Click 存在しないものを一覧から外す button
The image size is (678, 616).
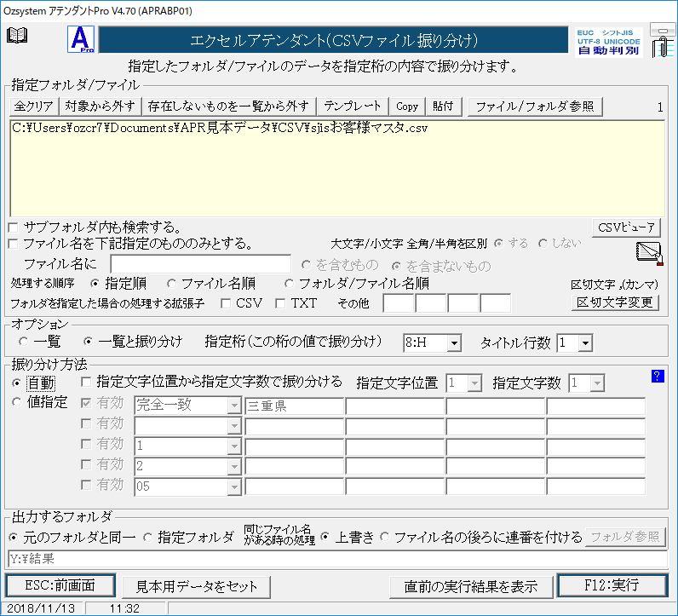228,107
